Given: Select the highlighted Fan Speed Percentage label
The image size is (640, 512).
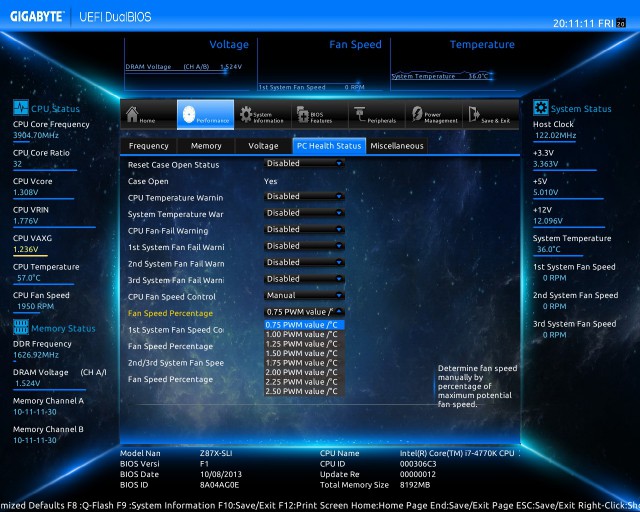Looking at the screenshot, I should click(x=170, y=313).
